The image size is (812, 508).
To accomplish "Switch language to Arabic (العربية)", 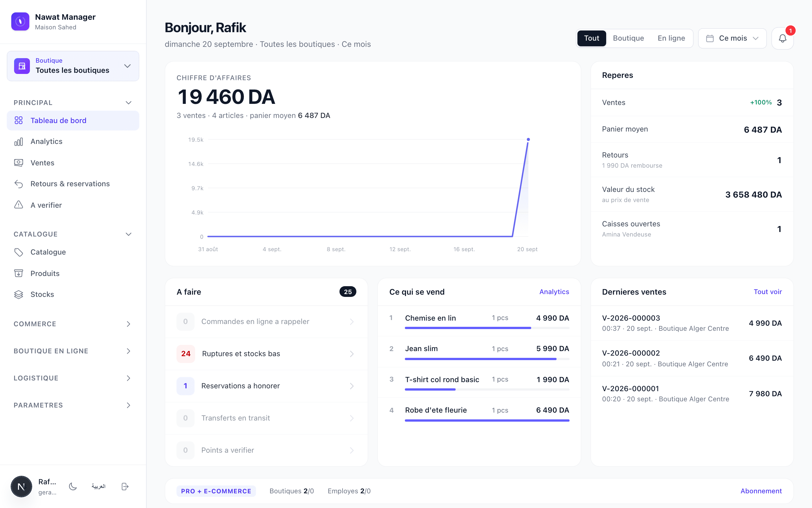I will (98, 486).
